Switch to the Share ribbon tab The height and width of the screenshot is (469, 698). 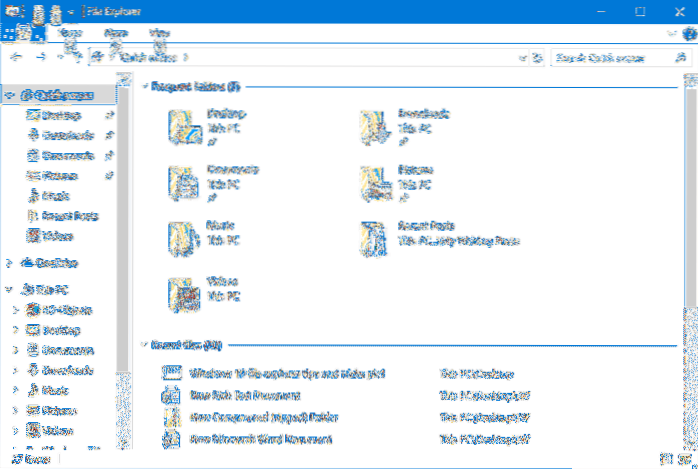(117, 34)
